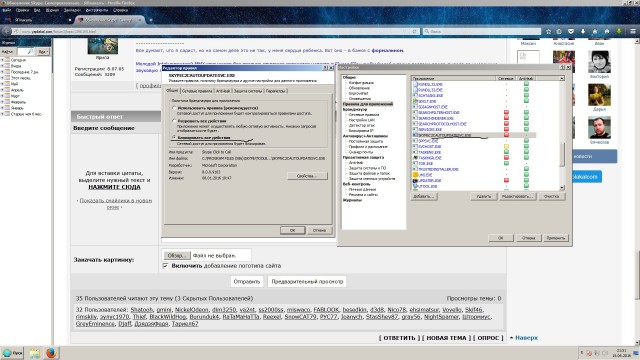Click the 'ОТВЕТИТЬ' link at the page bottom
The image size is (640, 360).
tap(399, 338)
